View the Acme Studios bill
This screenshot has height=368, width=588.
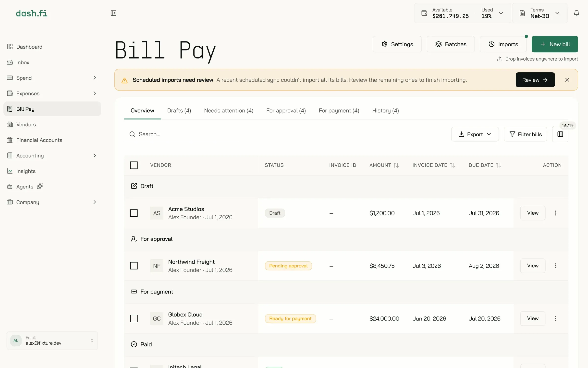tap(533, 213)
